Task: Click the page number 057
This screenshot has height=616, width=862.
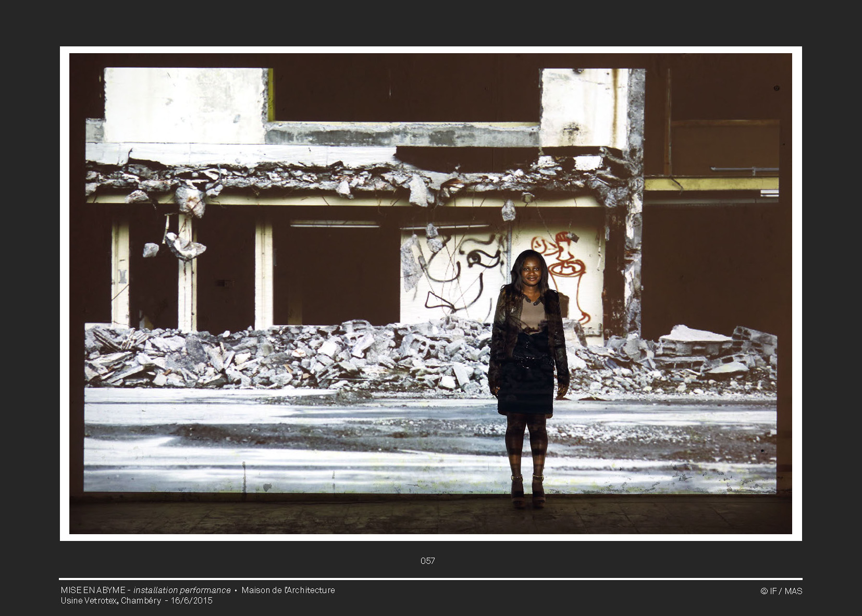Action: [427, 561]
